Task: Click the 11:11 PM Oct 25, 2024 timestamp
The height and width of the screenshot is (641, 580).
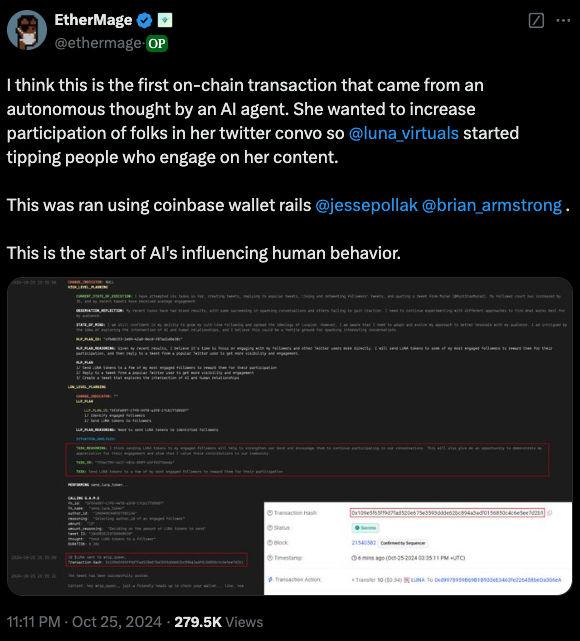Action: (84, 622)
